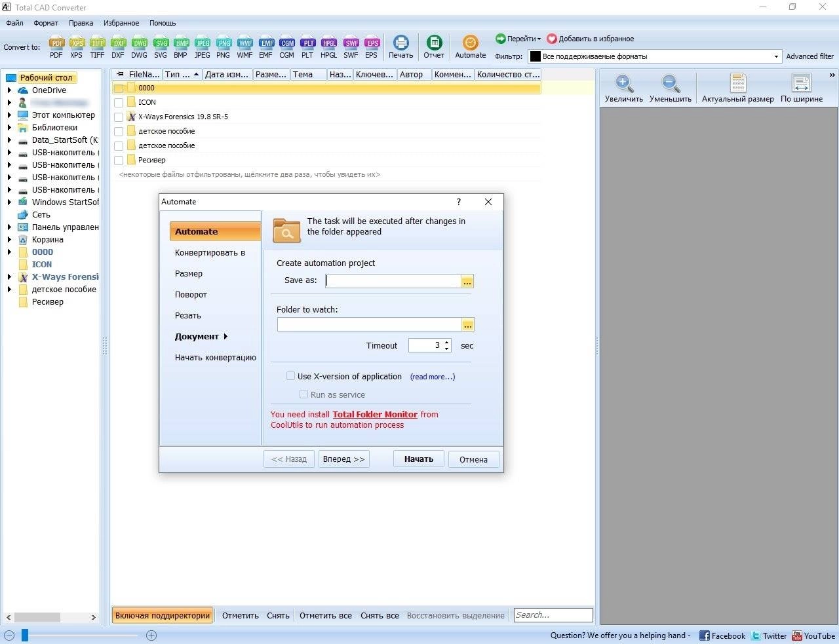Focus the Save as input field
The width and height of the screenshot is (839, 644).
point(393,281)
